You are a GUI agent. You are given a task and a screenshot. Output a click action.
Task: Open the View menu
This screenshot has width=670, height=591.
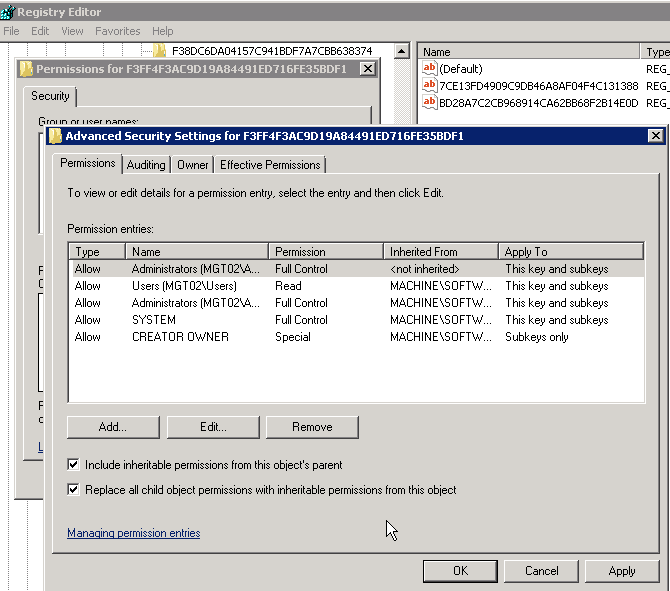72,31
